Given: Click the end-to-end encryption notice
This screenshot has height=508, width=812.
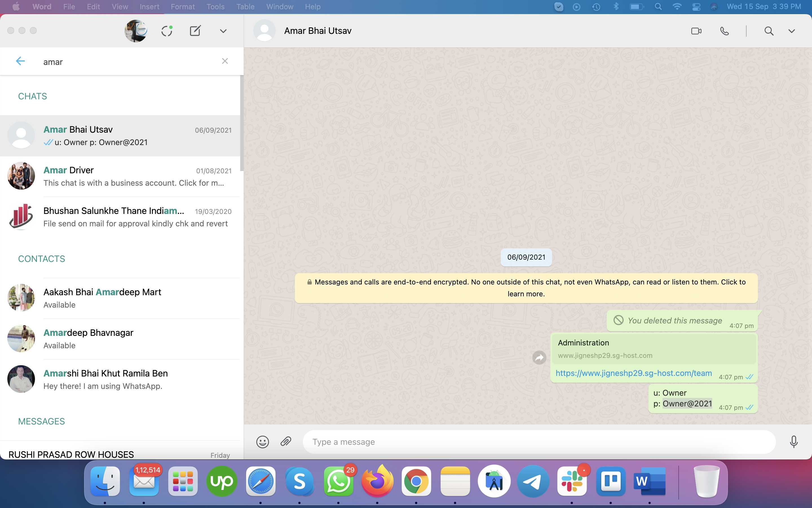Looking at the screenshot, I should coord(526,288).
